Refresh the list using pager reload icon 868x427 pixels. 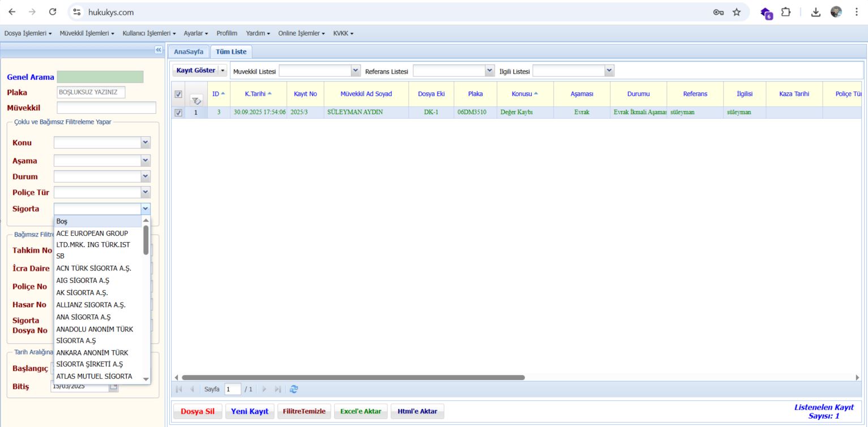(x=294, y=389)
